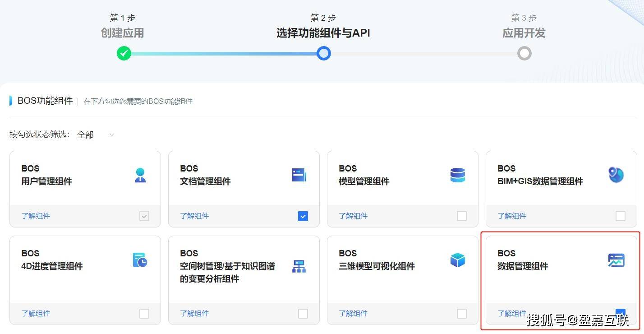This screenshot has height=334, width=644.
Task: Select the highlighted 数据管理组件 card
Action: 561,280
